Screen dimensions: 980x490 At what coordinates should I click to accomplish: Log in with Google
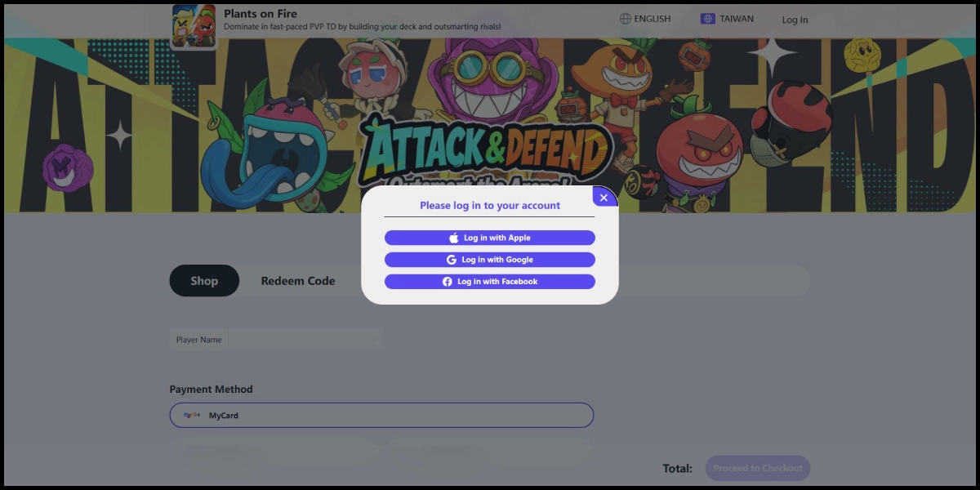pos(490,260)
